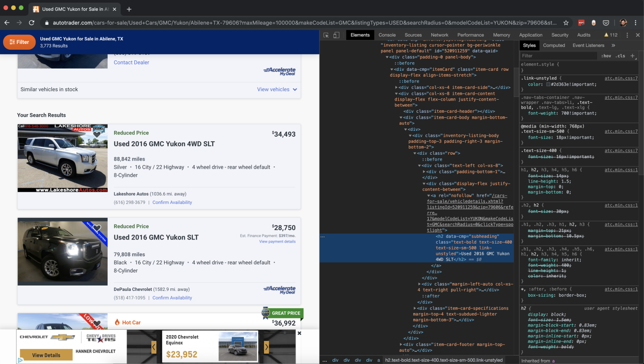Click View payment details link
644x364 pixels.
coord(278,242)
